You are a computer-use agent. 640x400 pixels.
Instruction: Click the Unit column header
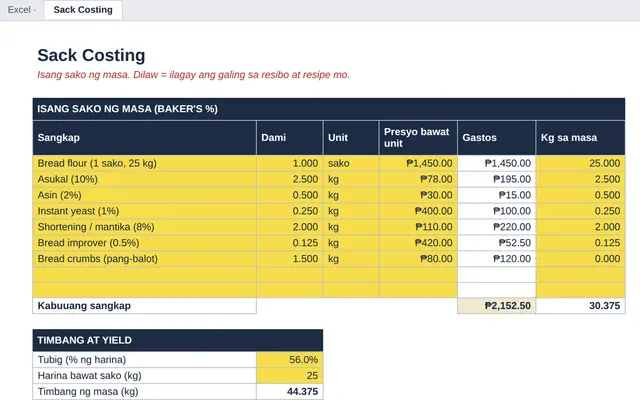[351, 138]
